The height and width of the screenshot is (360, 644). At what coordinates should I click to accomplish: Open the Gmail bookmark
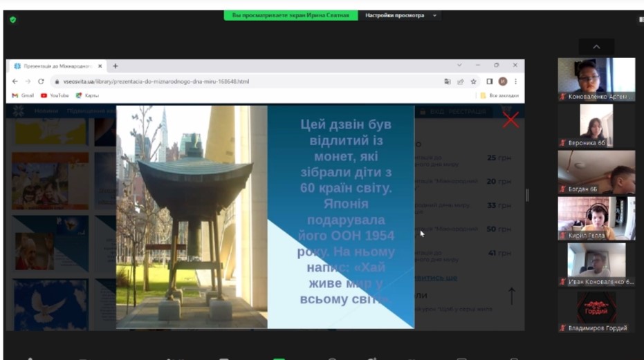23,95
